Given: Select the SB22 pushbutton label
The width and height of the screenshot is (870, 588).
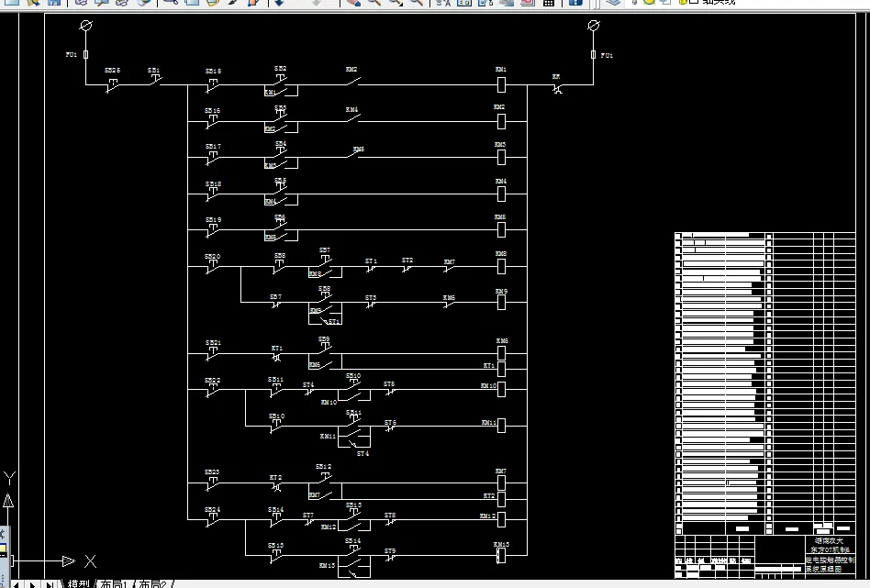Looking at the screenshot, I should click(x=213, y=381).
